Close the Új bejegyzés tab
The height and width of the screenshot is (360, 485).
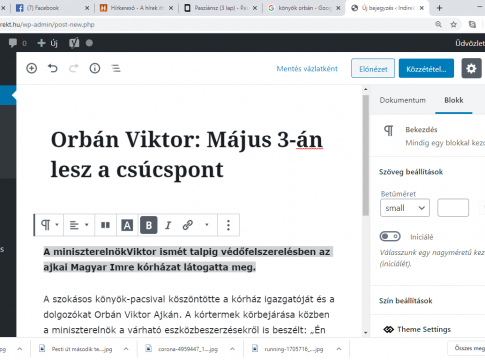pos(422,8)
